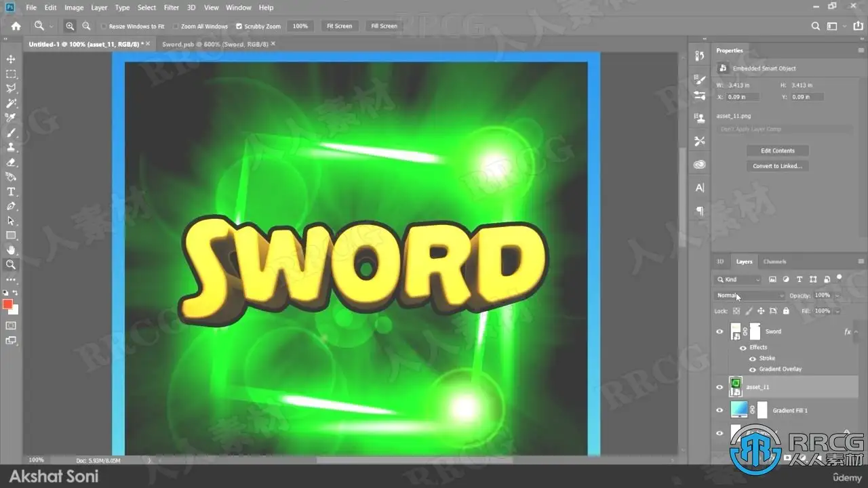Hide the Gradient Overlay effect
The image size is (868, 488).
[752, 369]
